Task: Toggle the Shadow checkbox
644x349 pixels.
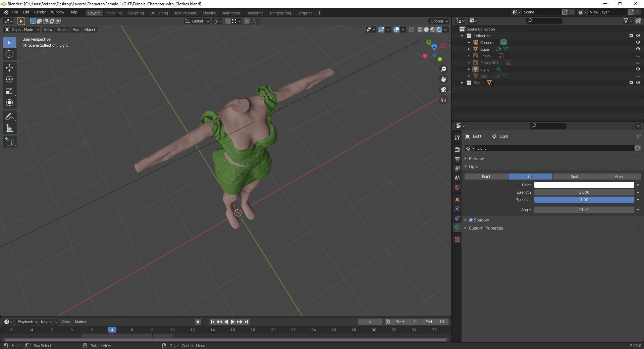Action: coord(471,220)
